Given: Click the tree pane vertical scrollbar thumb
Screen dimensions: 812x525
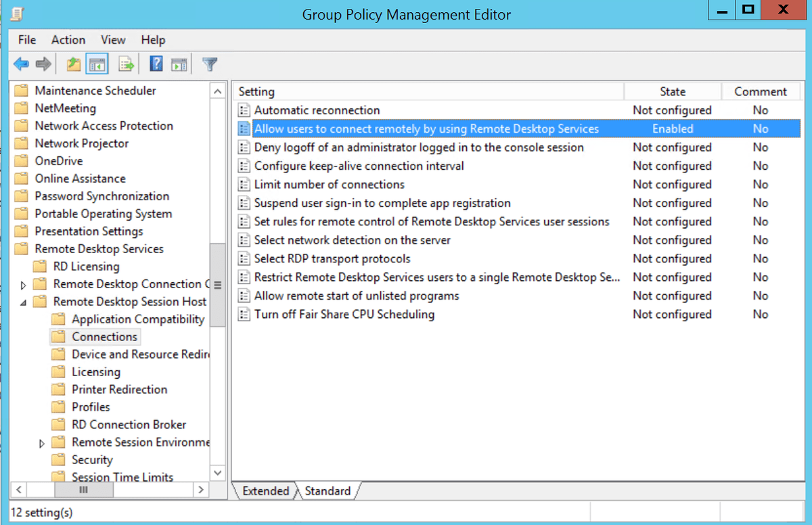Looking at the screenshot, I should (218, 284).
